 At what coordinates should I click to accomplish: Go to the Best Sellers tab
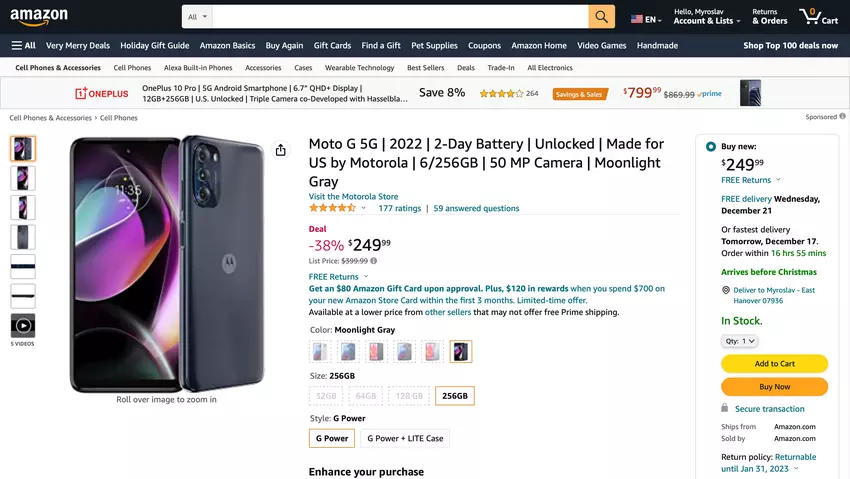point(426,68)
